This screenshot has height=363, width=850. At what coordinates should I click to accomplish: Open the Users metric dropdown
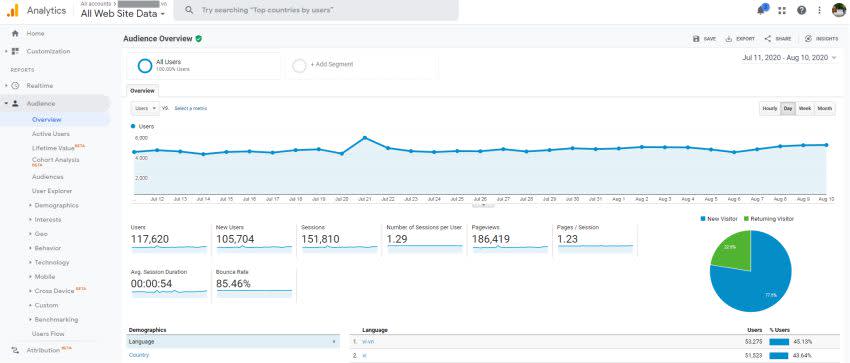pos(145,108)
